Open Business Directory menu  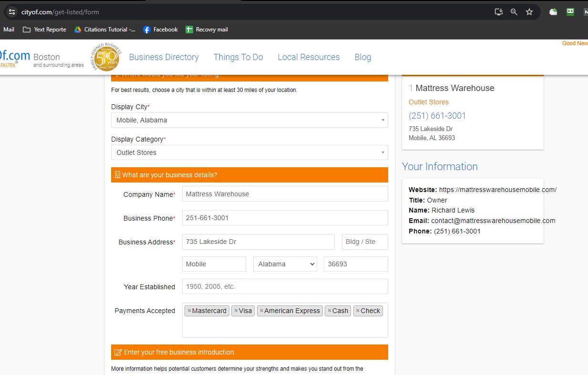pos(164,57)
